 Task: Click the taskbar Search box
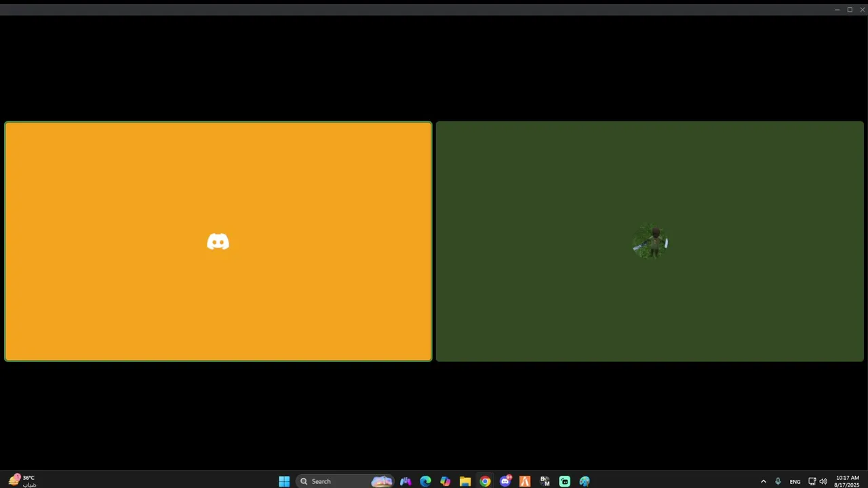pyautogui.click(x=345, y=481)
